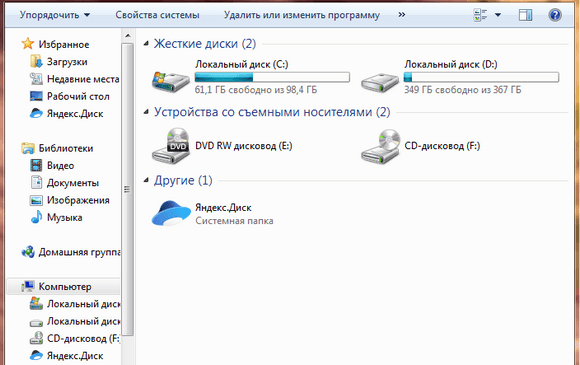Click the Жесткие диски (2) group header text

(205, 44)
